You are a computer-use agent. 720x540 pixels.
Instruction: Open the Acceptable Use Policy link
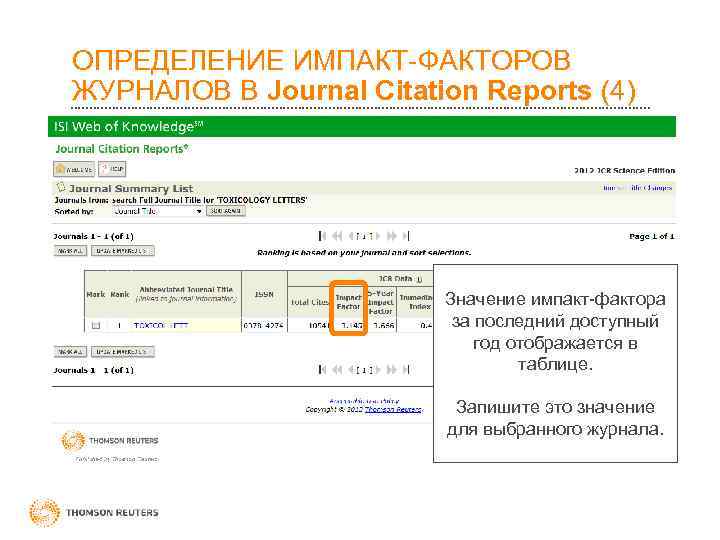[x=364, y=401]
